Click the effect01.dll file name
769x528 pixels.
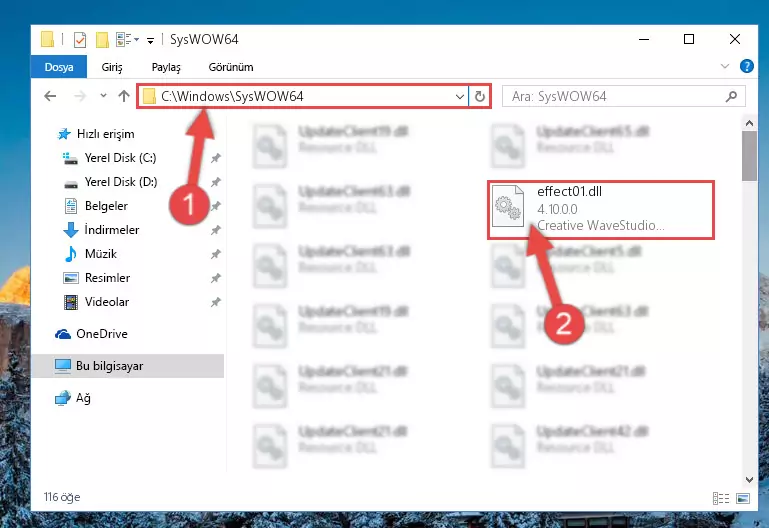tap(569, 191)
